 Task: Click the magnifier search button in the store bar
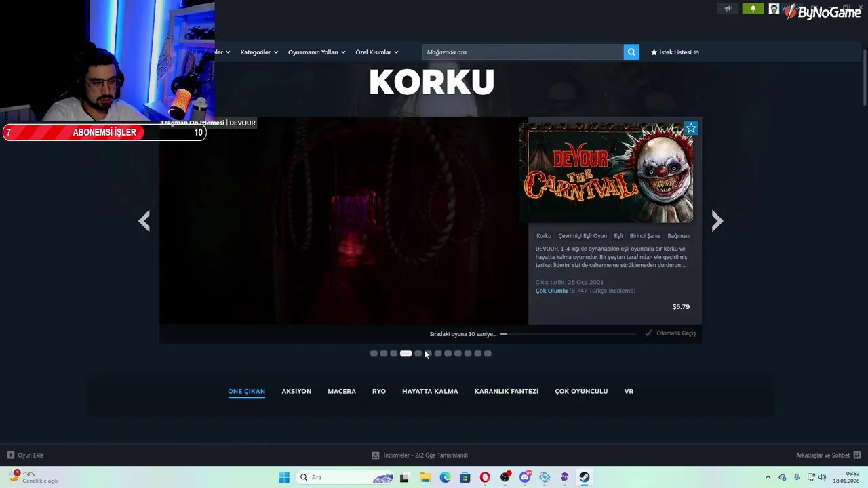click(x=631, y=52)
